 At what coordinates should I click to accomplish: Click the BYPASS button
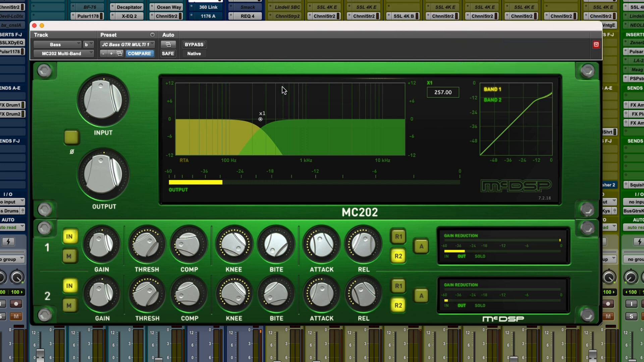[x=194, y=45]
